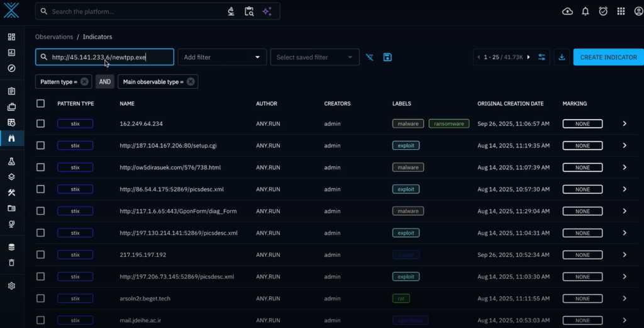This screenshot has width=644, height=328.
Task: Tick the select-all checkbox in table header
Action: click(41, 103)
